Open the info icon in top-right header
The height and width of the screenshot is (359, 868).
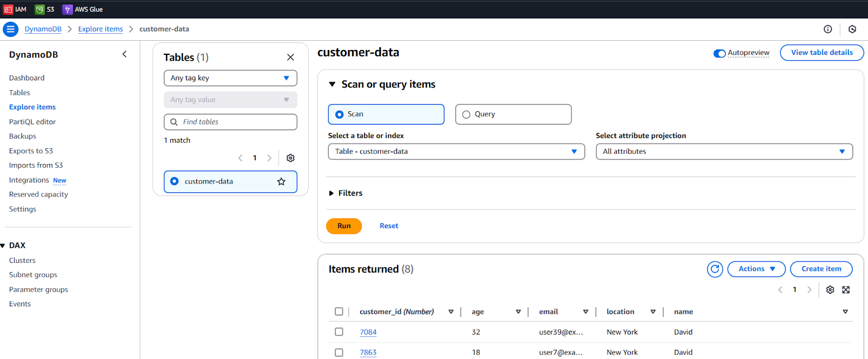(x=828, y=29)
